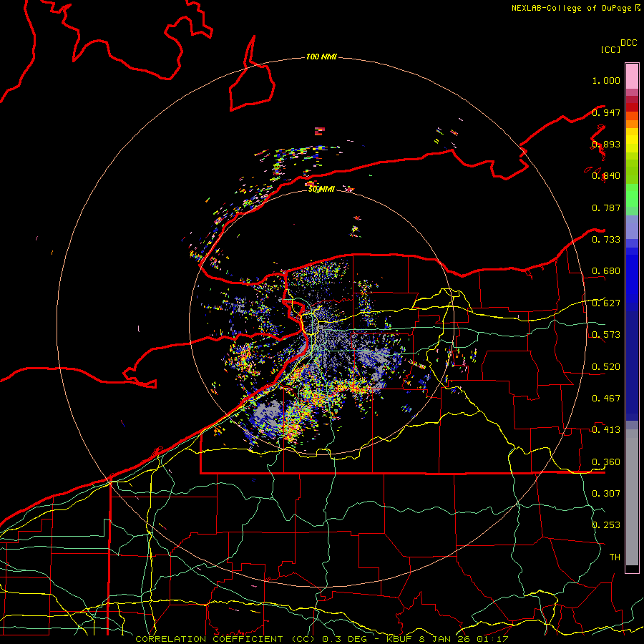This screenshot has height=644, width=644.
Task: Select the 0.680 scale value
Action: tap(606, 271)
